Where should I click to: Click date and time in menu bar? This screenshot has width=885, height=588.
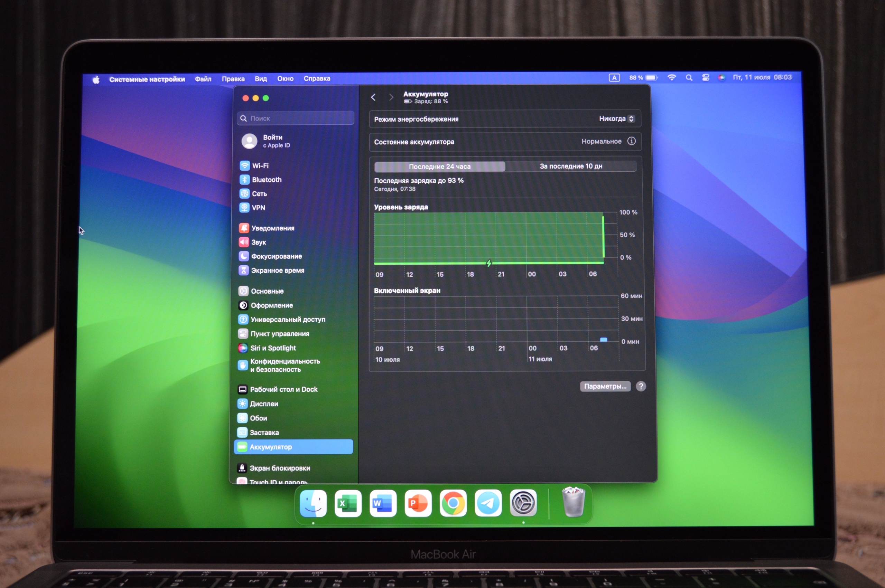click(x=762, y=77)
